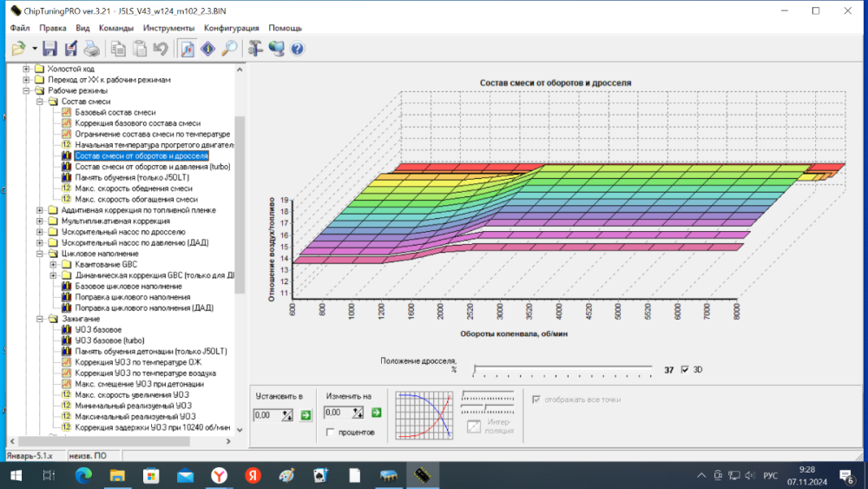This screenshot has height=489, width=868.
Task: Open the Help question mark icon
Action: [298, 49]
